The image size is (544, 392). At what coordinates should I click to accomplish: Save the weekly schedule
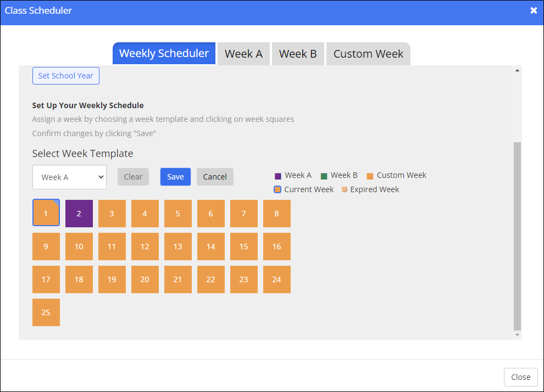[175, 177]
